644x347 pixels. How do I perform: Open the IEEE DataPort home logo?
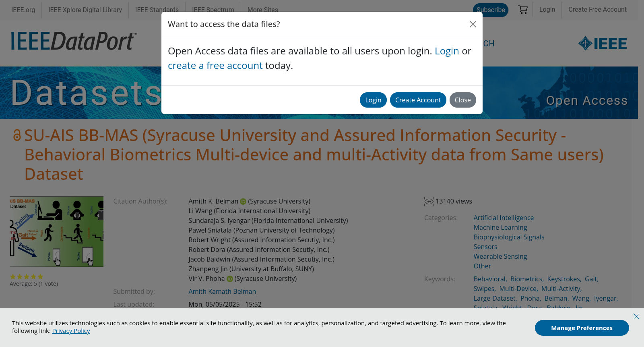tap(74, 41)
